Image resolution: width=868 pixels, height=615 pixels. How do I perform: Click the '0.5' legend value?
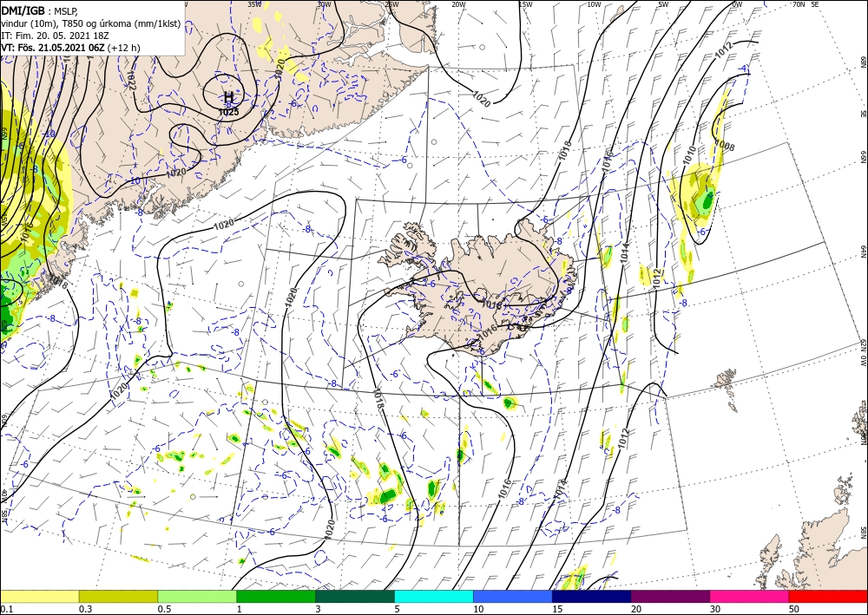click(164, 609)
